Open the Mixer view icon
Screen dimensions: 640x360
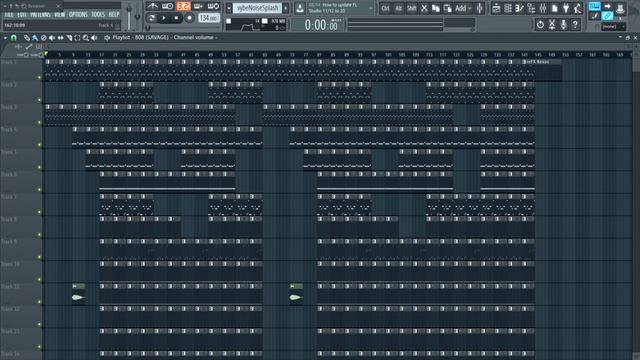pyautogui.click(x=543, y=8)
